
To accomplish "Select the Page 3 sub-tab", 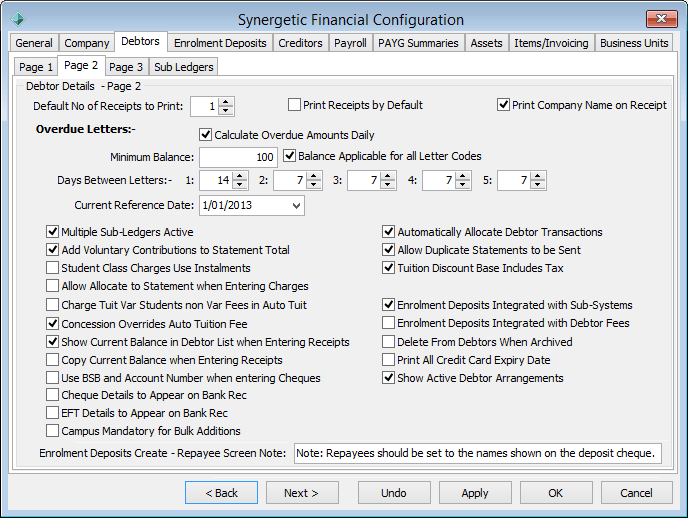I will click(x=126, y=67).
